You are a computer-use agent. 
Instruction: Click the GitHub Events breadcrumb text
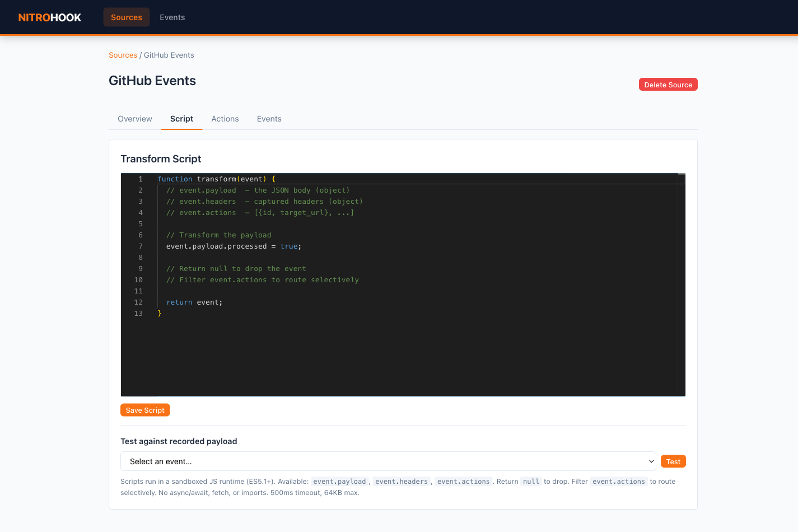click(x=169, y=55)
